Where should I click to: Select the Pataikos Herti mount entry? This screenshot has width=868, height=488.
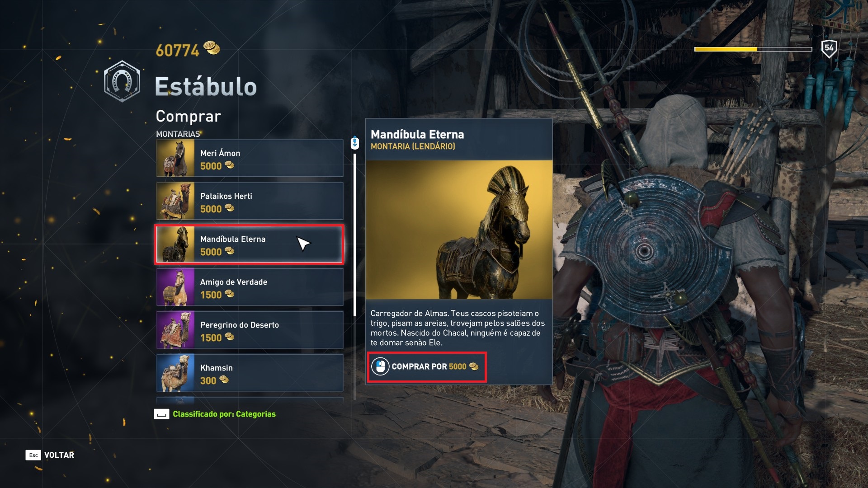click(x=250, y=201)
